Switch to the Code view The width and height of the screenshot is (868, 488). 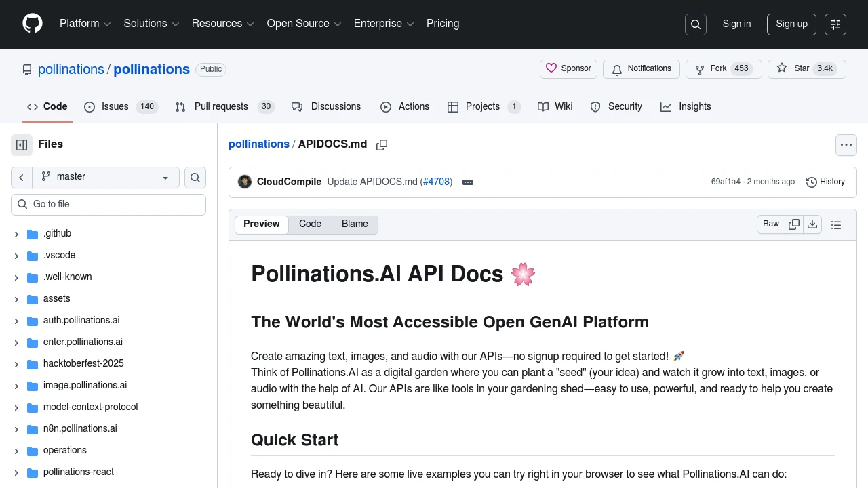[310, 224]
